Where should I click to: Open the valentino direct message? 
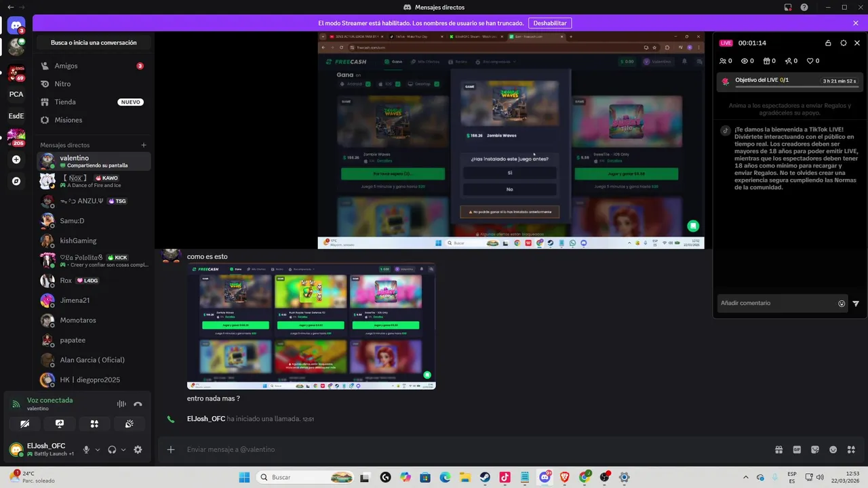94,161
